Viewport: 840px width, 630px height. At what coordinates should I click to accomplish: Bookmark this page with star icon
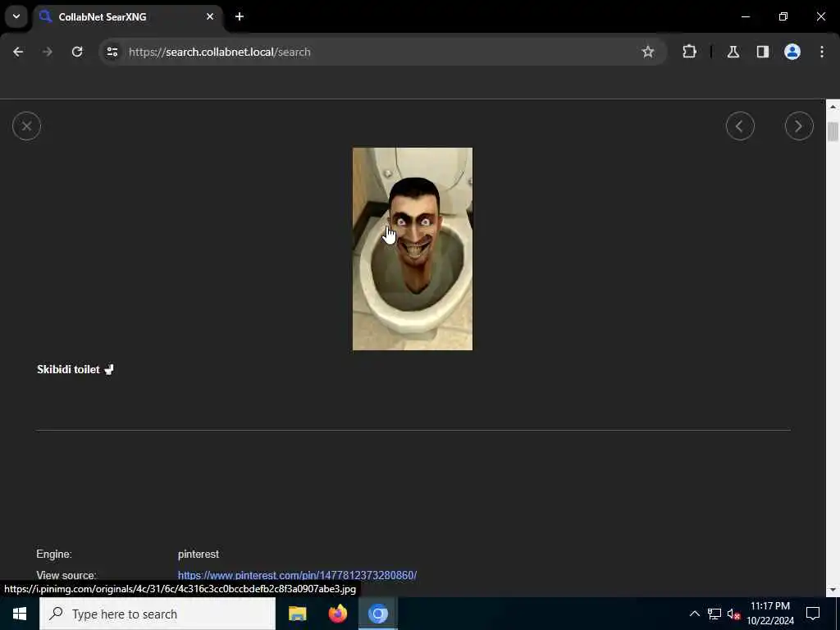[x=648, y=52]
